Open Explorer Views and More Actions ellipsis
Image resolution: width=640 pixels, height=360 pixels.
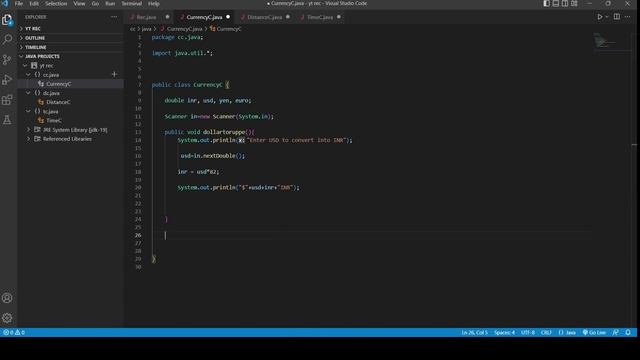114,17
